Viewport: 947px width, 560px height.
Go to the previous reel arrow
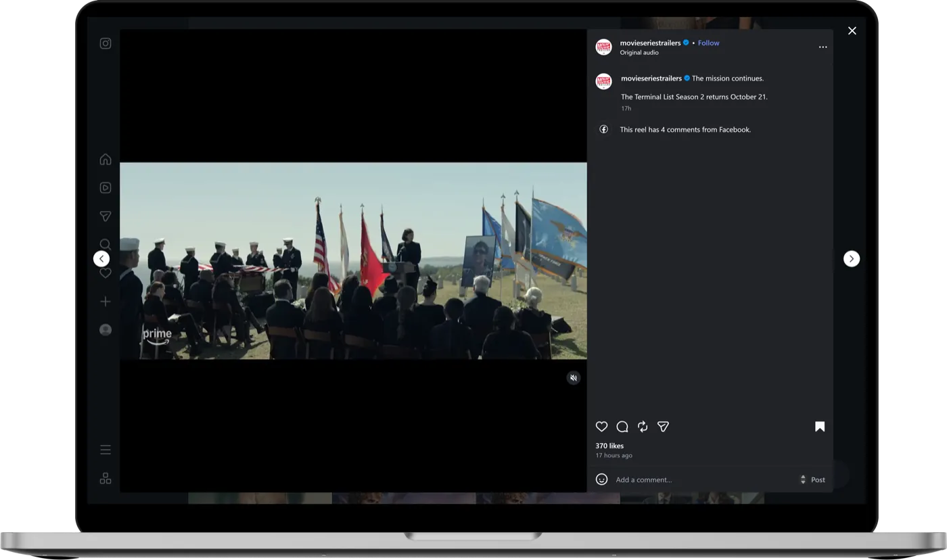pos(101,258)
